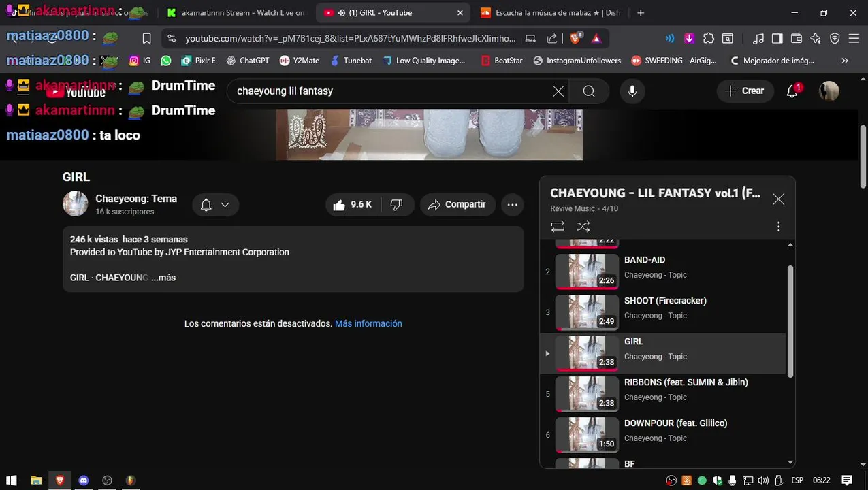Open the Pixlr E bookmark
868x490 pixels.
pos(198,61)
